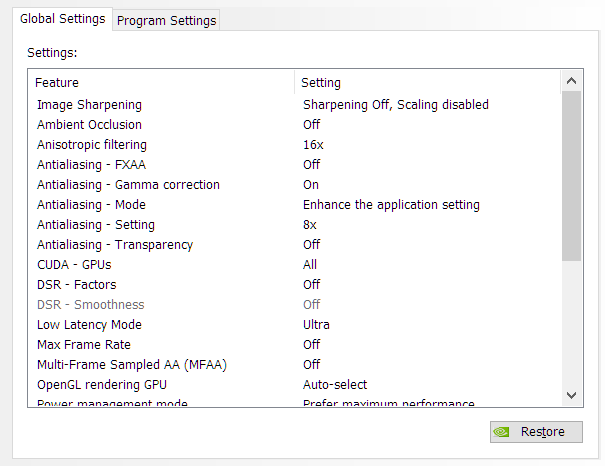Select the Global Settings tab

pos(62,19)
